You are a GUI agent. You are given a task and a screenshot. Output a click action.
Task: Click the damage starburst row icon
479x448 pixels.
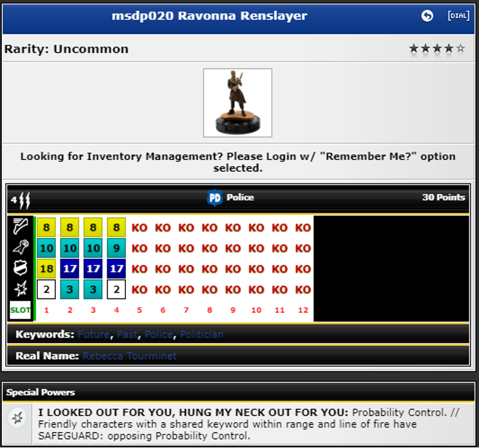(21, 289)
